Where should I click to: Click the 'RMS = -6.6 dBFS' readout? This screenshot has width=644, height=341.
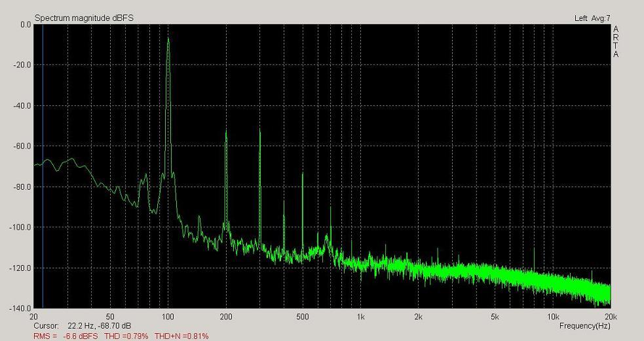(66, 336)
